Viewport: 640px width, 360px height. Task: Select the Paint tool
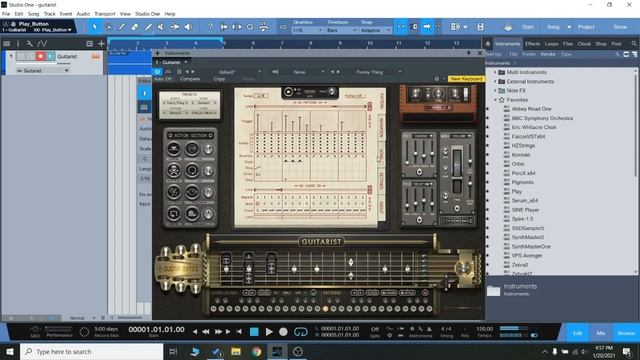point(148,27)
